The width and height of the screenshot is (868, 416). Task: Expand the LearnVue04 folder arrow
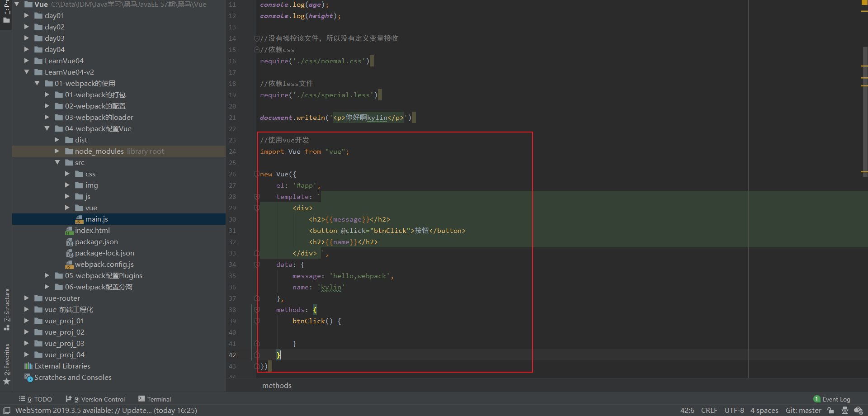click(27, 61)
